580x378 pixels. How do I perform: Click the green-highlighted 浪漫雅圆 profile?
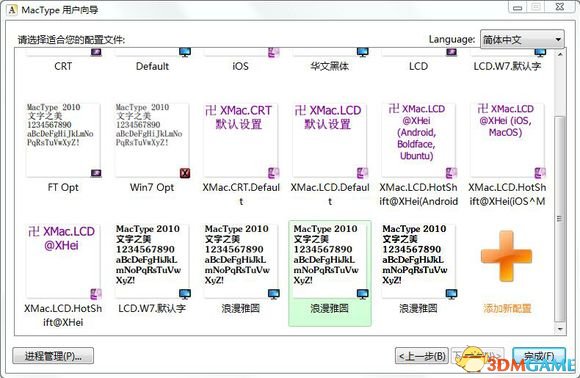(330, 273)
